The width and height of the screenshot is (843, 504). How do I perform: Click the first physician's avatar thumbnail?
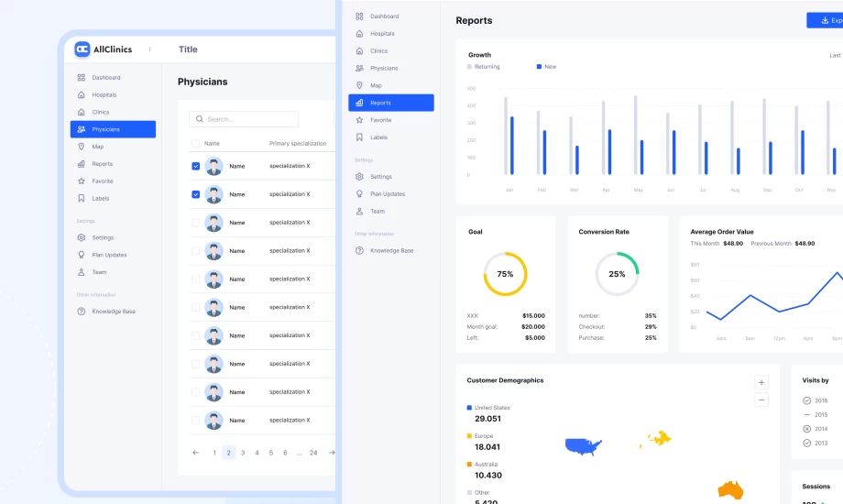point(214,166)
